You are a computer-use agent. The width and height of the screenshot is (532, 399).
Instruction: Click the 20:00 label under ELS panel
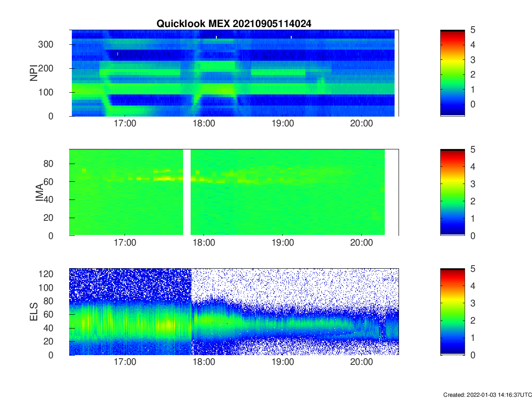pyautogui.click(x=361, y=362)
